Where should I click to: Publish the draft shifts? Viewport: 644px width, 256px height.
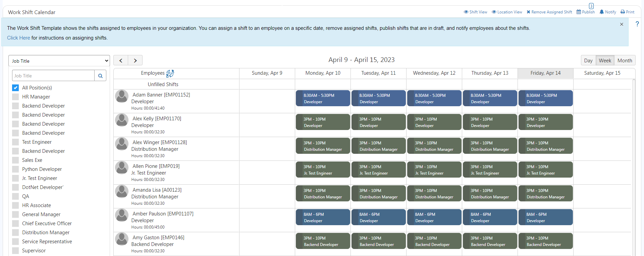[x=586, y=12]
